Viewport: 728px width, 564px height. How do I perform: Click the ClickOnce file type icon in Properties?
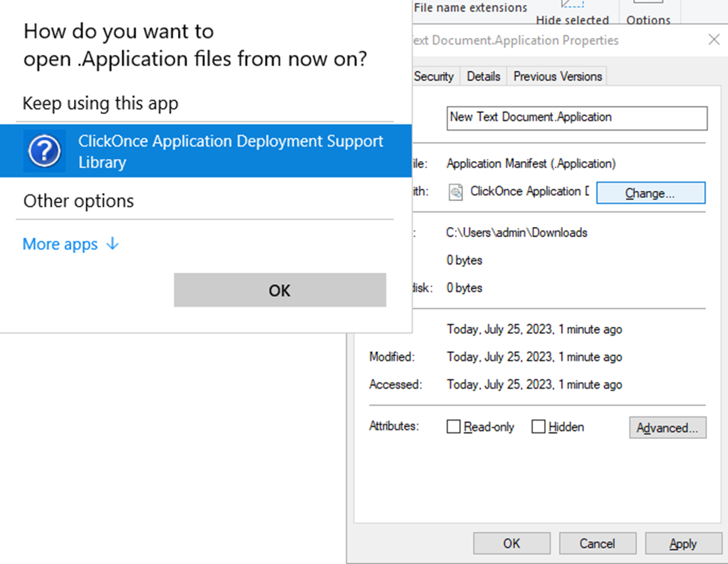(456, 192)
